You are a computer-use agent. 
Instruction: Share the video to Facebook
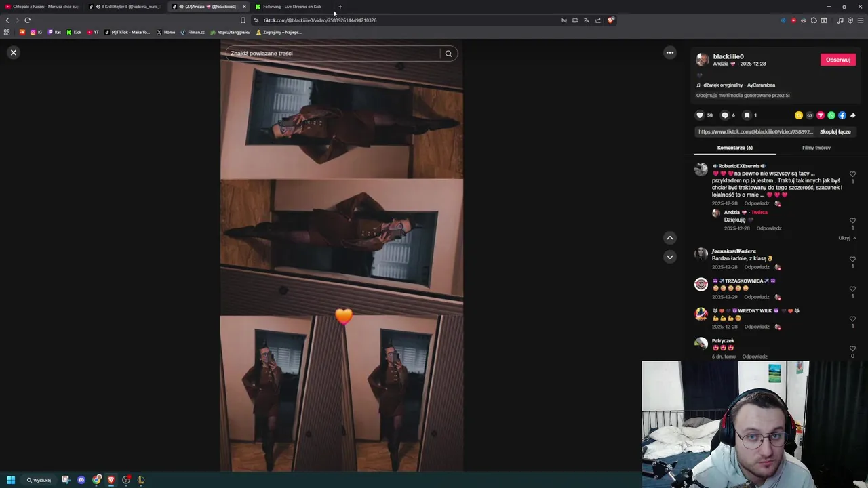click(x=842, y=115)
